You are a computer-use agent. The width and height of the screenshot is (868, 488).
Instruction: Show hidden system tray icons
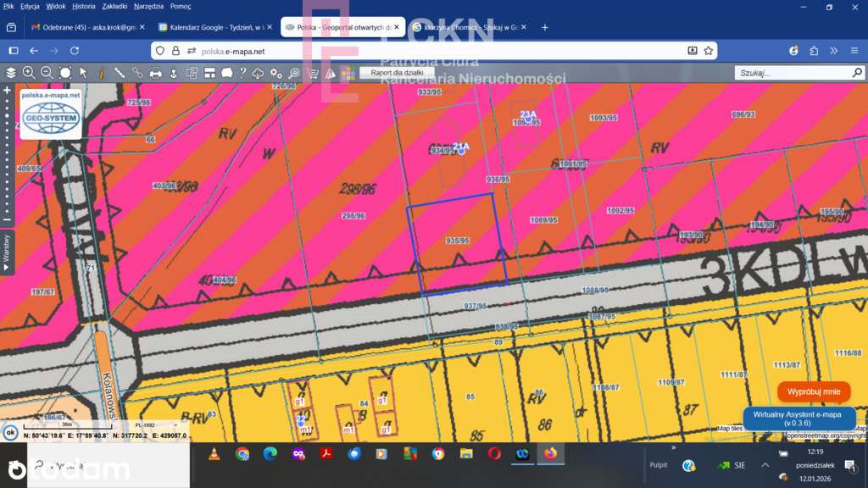click(x=765, y=465)
